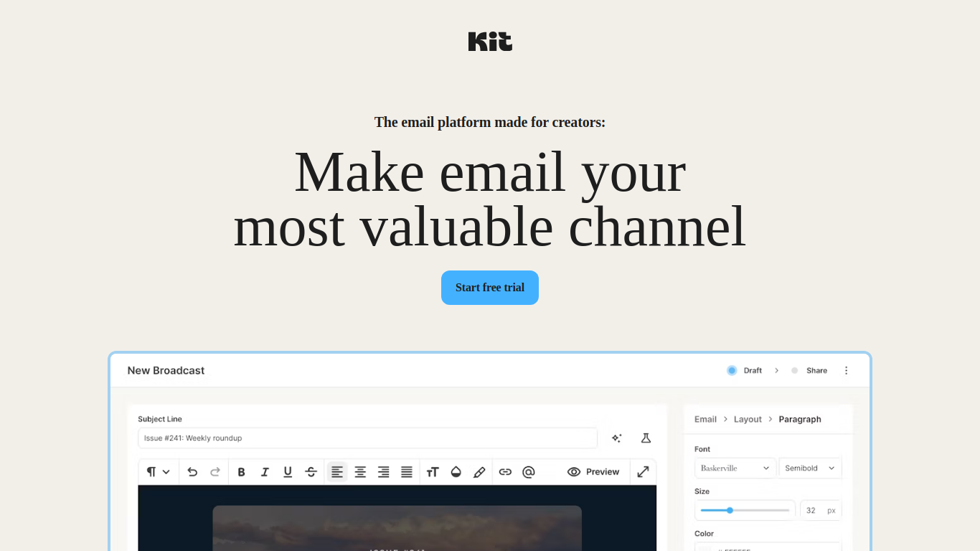Click the A/B test flask icon
The height and width of the screenshot is (551, 980).
coord(646,438)
